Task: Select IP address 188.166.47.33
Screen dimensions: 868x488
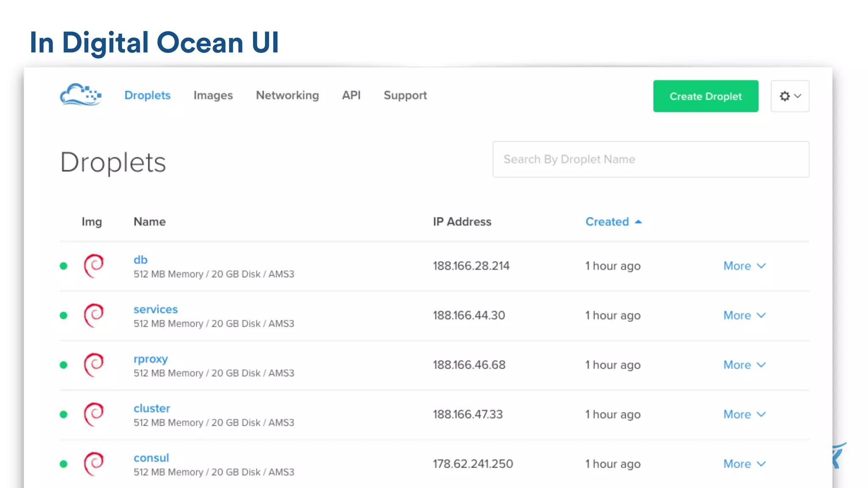Action: 468,415
